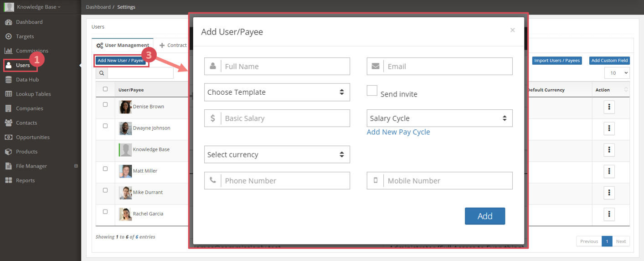Tick the select-all checkbox in table header

point(105,89)
